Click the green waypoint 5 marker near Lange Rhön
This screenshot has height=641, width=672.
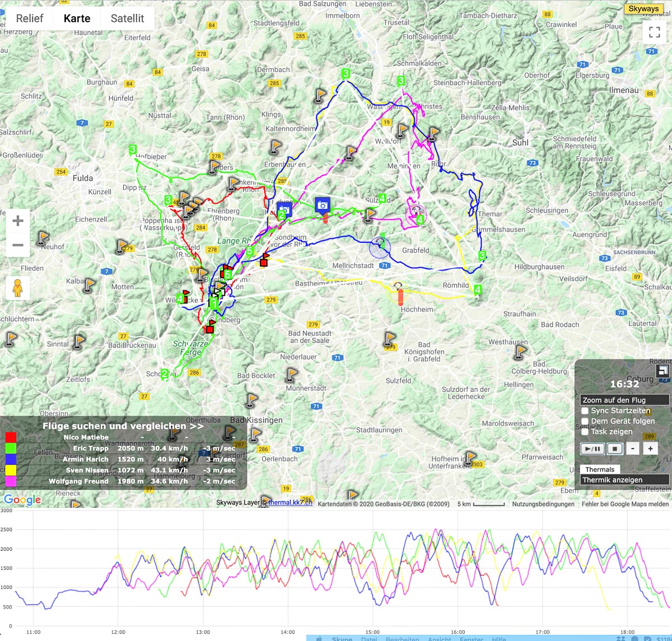pos(250,251)
